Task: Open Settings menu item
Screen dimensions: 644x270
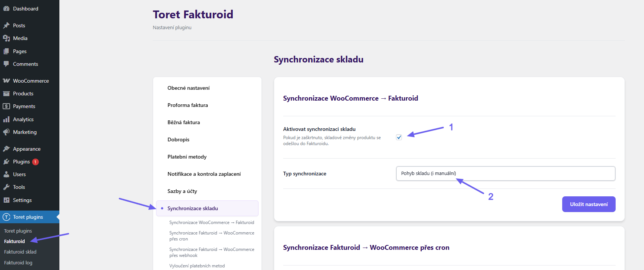Action: [30, 200]
